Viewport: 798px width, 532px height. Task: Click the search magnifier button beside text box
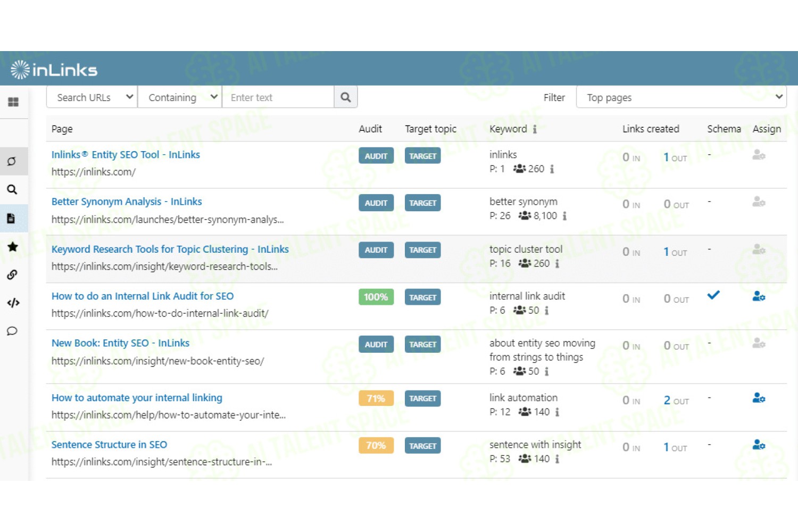click(346, 97)
